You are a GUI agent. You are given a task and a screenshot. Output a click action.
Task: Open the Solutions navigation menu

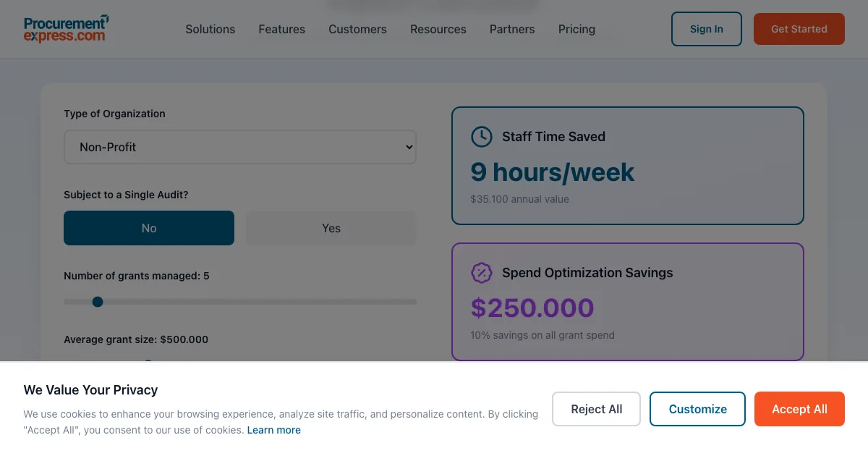point(210,29)
